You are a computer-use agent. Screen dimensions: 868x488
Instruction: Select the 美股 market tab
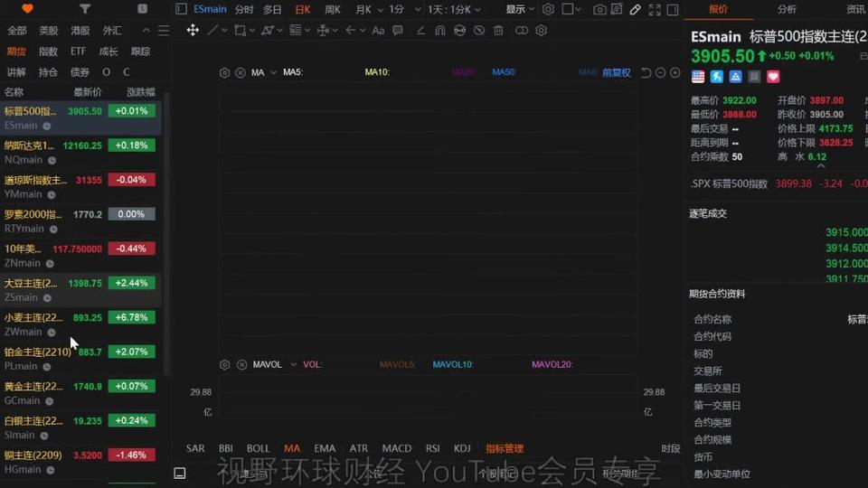pos(49,31)
